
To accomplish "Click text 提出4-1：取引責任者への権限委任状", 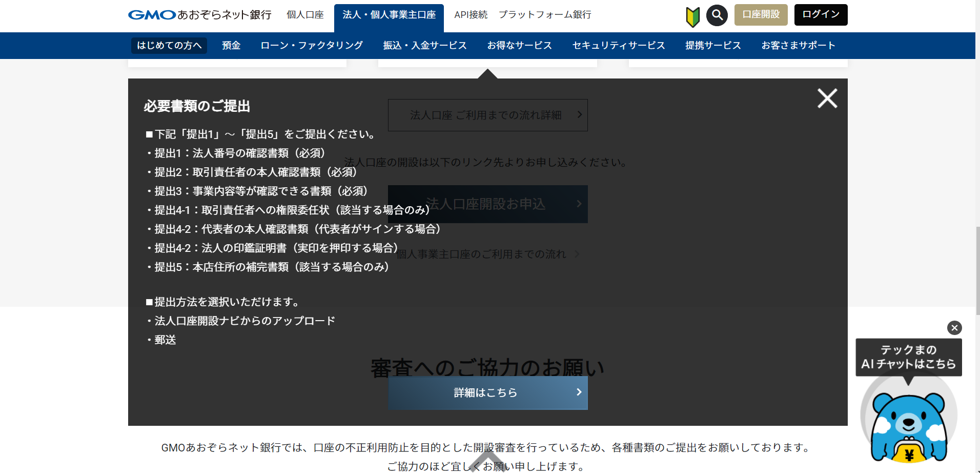I will [x=242, y=210].
